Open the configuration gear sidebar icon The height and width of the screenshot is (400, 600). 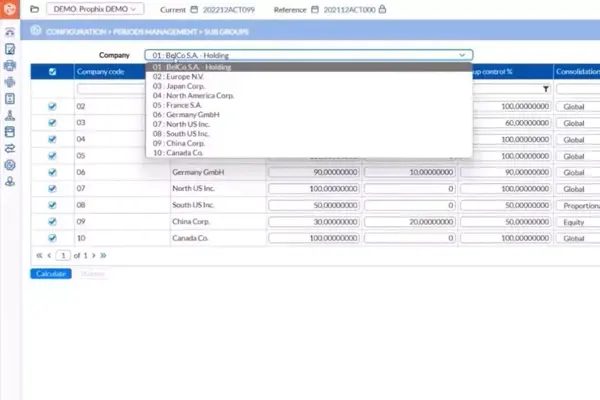10,165
